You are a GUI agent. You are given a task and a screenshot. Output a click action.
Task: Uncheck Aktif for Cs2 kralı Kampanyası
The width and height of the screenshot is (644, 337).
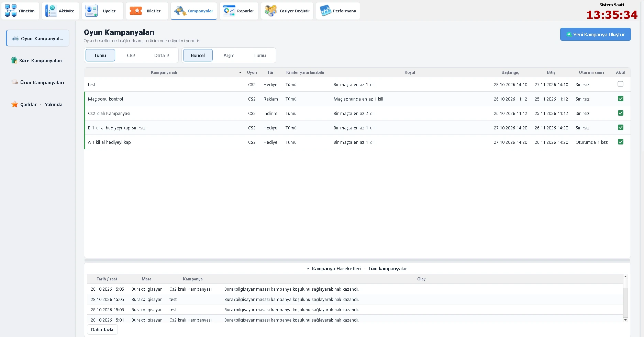[620, 113]
